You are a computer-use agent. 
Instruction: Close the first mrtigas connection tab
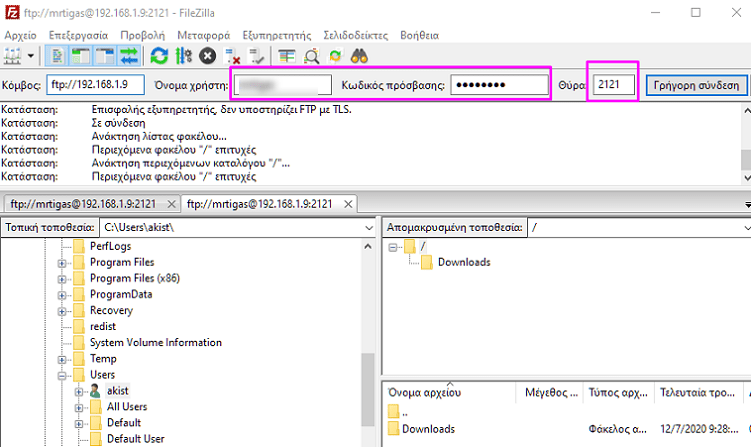coord(171,204)
